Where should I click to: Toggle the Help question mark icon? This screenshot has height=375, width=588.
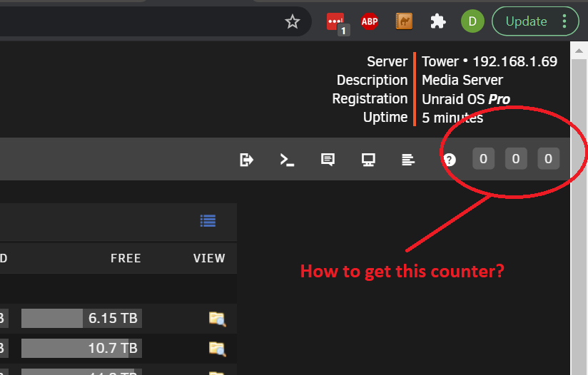450,160
